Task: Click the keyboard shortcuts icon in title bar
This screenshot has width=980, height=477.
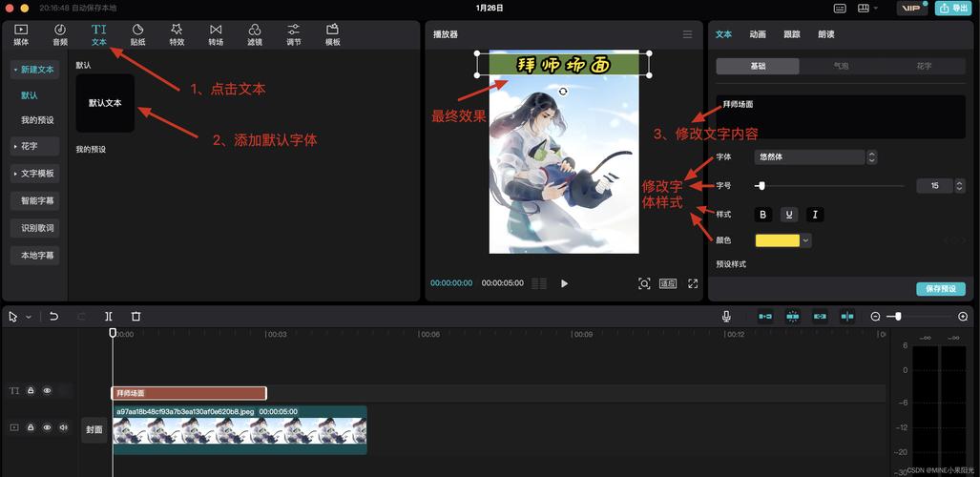Action: pos(840,9)
